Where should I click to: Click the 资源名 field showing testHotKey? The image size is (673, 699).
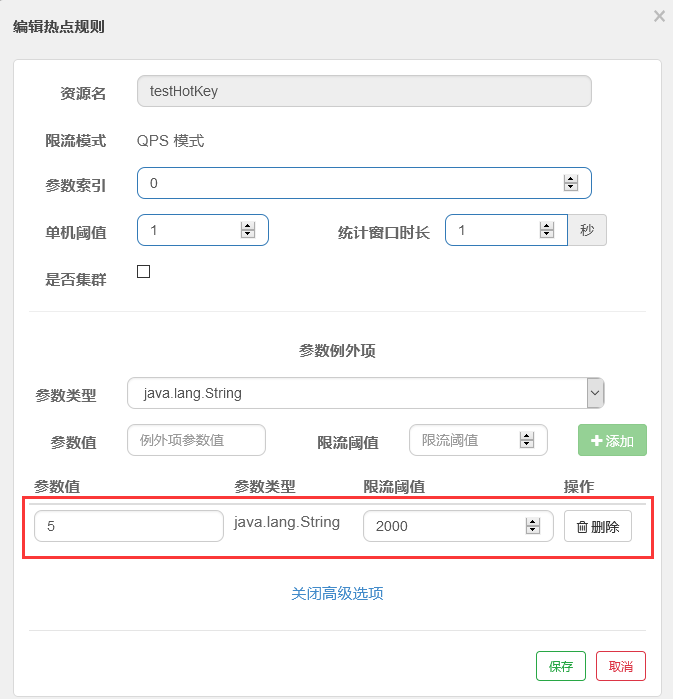[364, 91]
